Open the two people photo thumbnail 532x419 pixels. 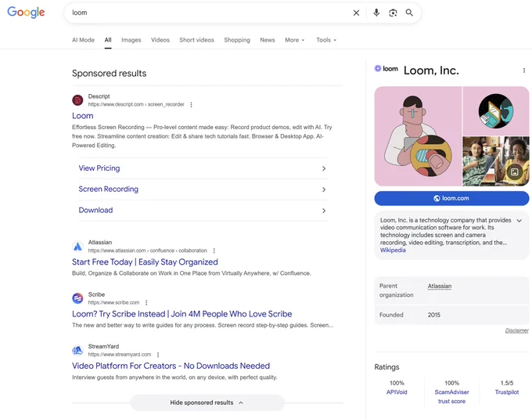tap(496, 161)
